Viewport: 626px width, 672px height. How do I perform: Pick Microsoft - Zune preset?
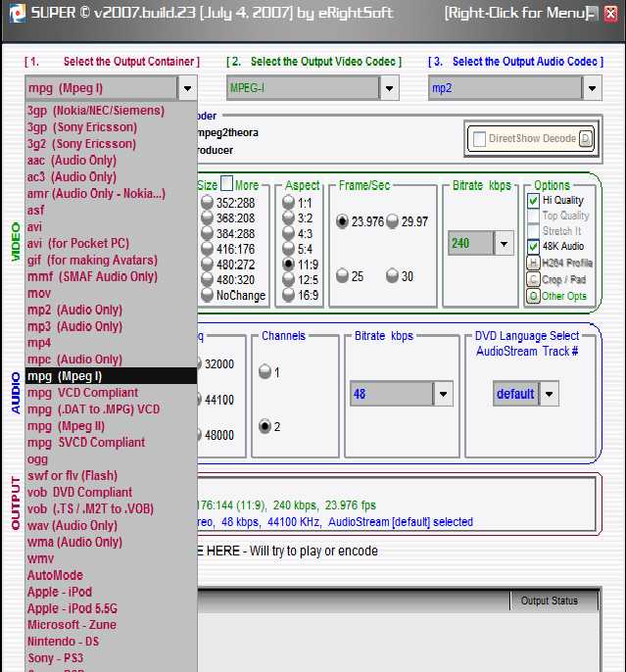[x=111, y=625]
